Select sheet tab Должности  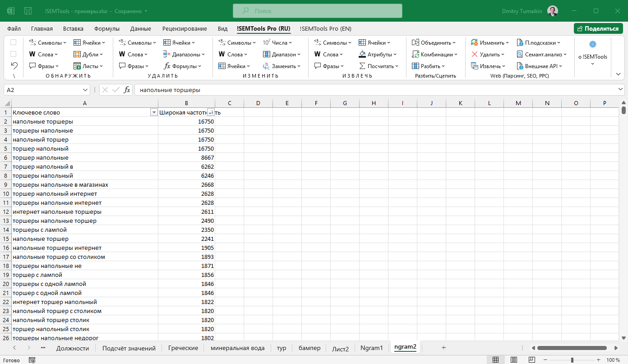coord(73,348)
